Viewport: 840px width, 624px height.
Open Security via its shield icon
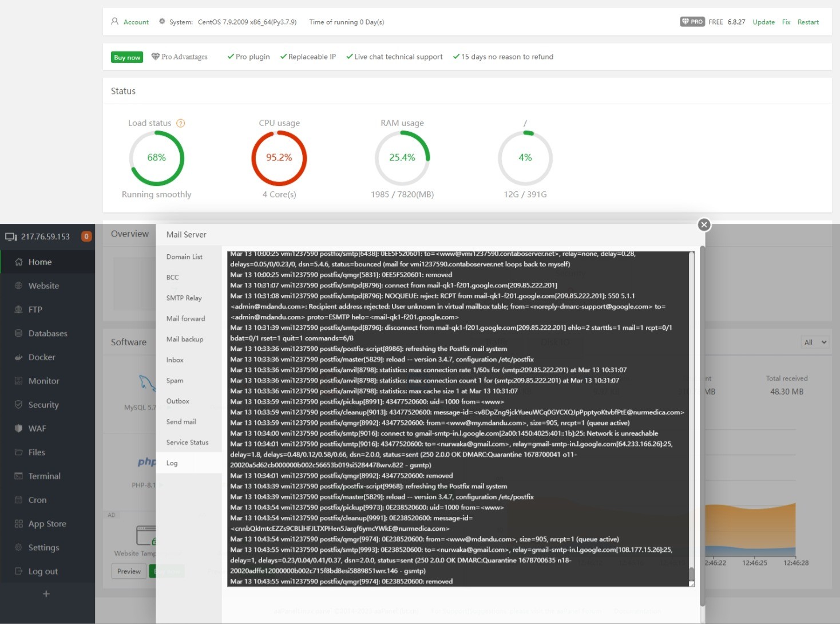(18, 405)
